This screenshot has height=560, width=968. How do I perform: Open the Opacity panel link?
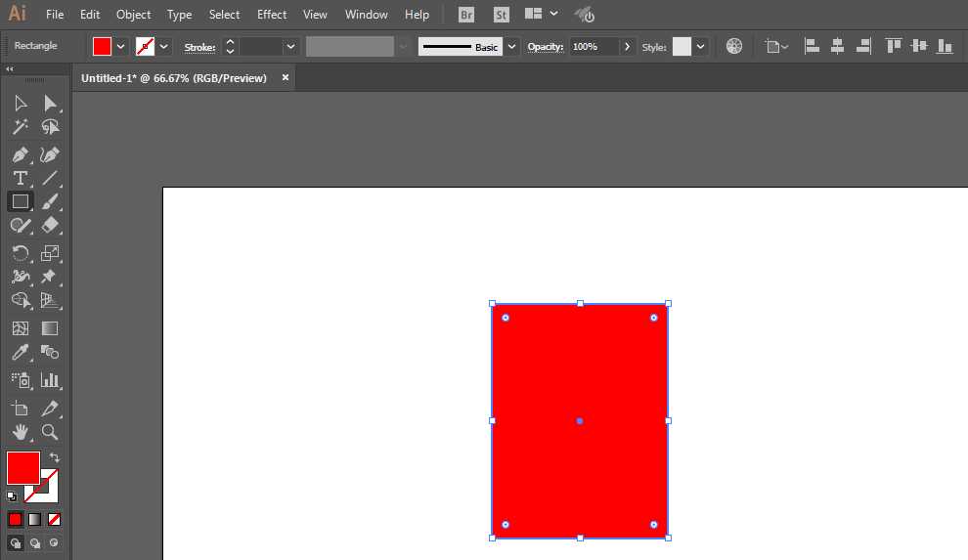click(546, 47)
